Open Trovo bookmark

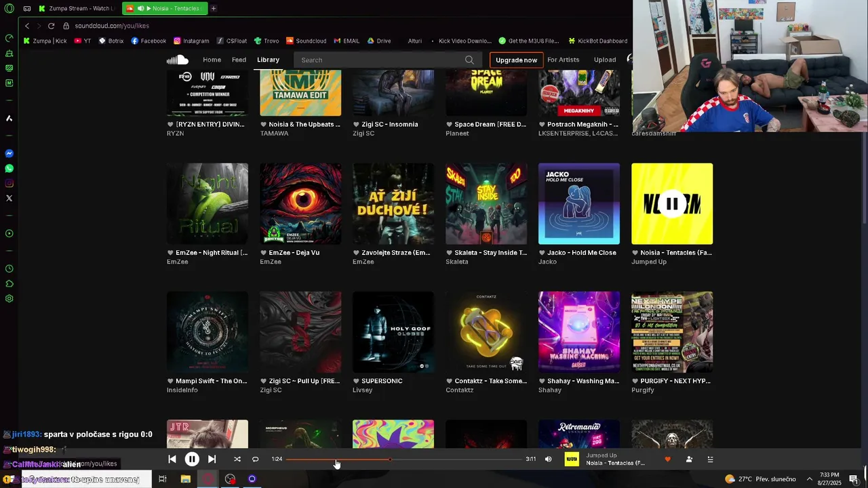click(x=266, y=41)
